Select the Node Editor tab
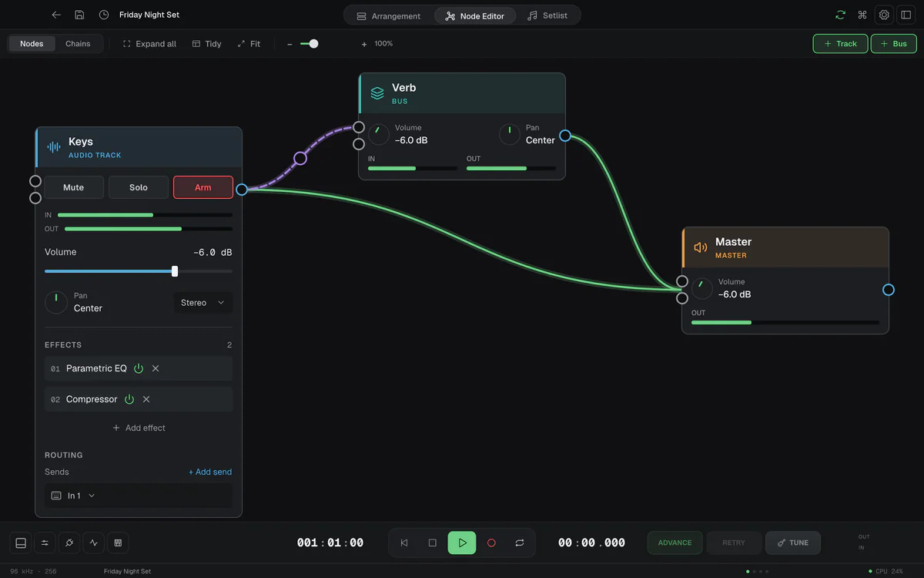The image size is (924, 578). [475, 15]
